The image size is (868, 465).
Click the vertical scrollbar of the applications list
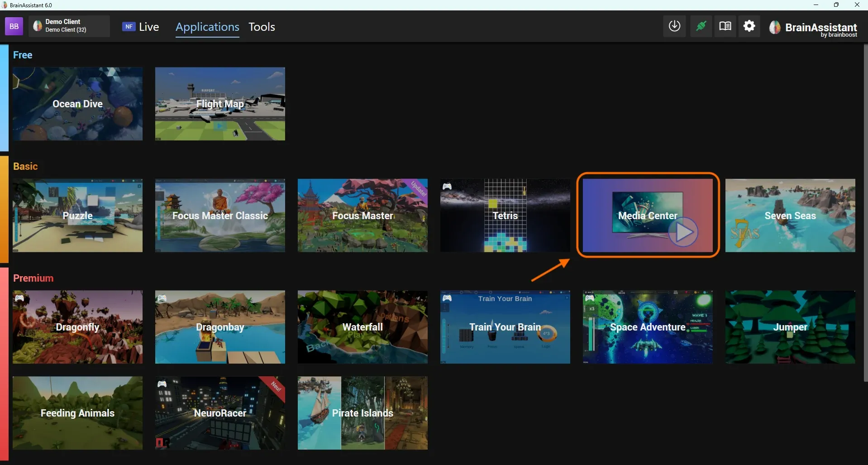[865, 213]
